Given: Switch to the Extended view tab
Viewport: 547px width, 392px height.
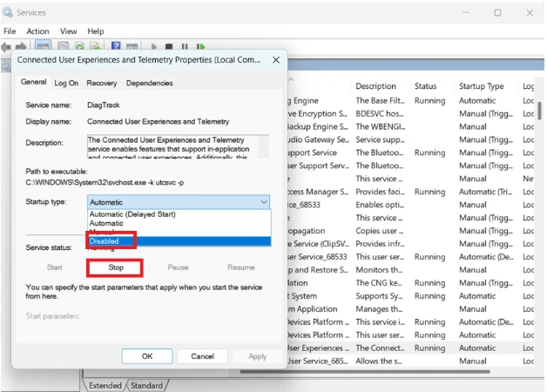Looking at the screenshot, I should click(x=105, y=385).
